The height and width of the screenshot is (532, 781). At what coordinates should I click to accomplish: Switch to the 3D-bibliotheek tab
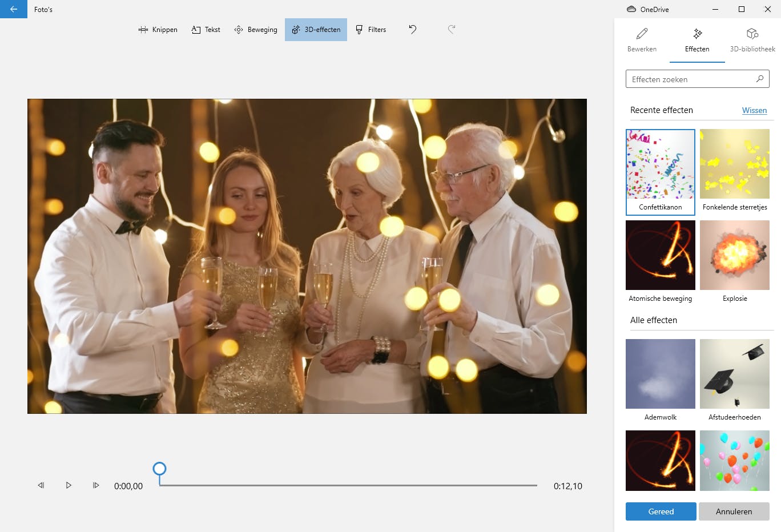752,40
